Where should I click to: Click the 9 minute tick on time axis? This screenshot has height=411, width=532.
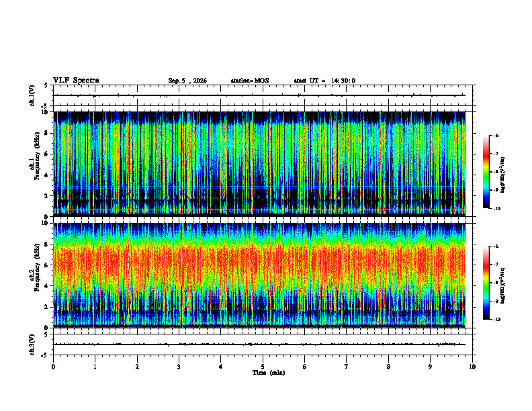click(430, 367)
